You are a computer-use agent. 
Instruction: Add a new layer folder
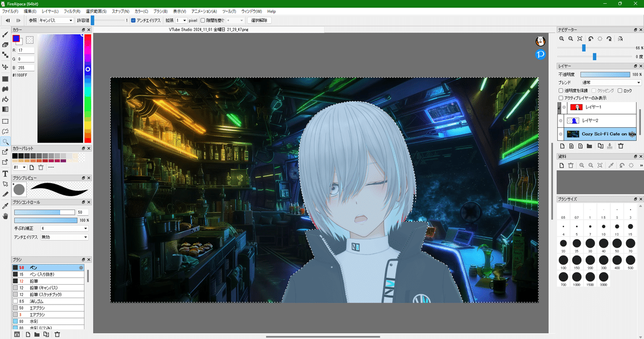coord(589,146)
